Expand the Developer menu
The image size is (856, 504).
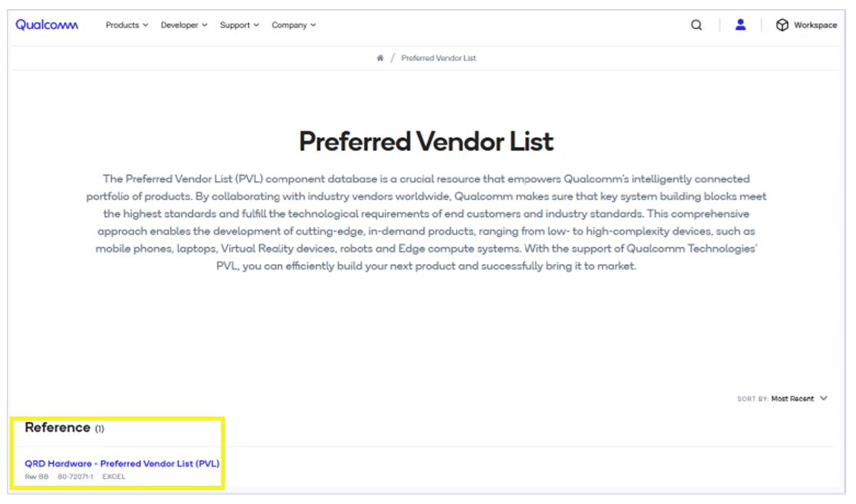click(184, 25)
